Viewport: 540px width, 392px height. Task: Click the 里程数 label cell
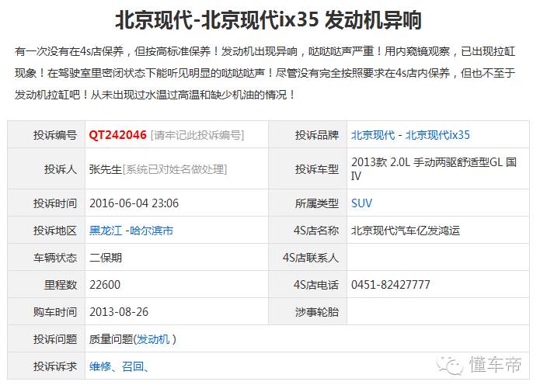47,285
